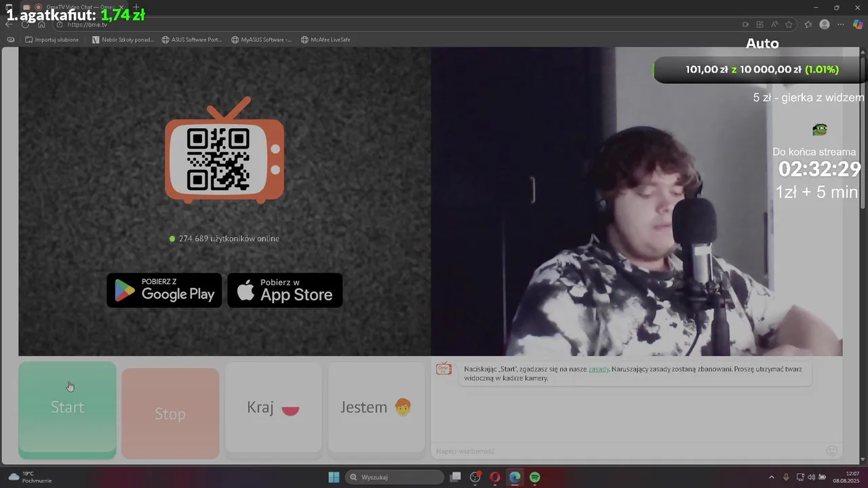Open a new browser tab
Viewport: 868px width, 488px height.
[136, 7]
